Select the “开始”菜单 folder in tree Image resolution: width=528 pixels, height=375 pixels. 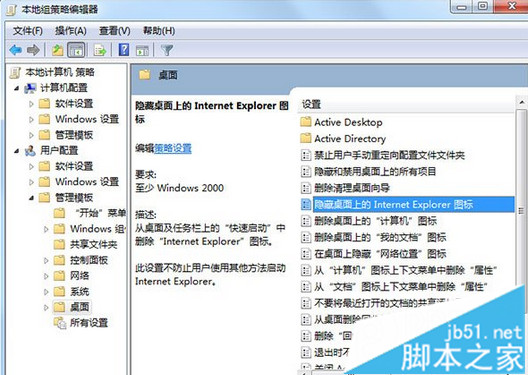100,213
